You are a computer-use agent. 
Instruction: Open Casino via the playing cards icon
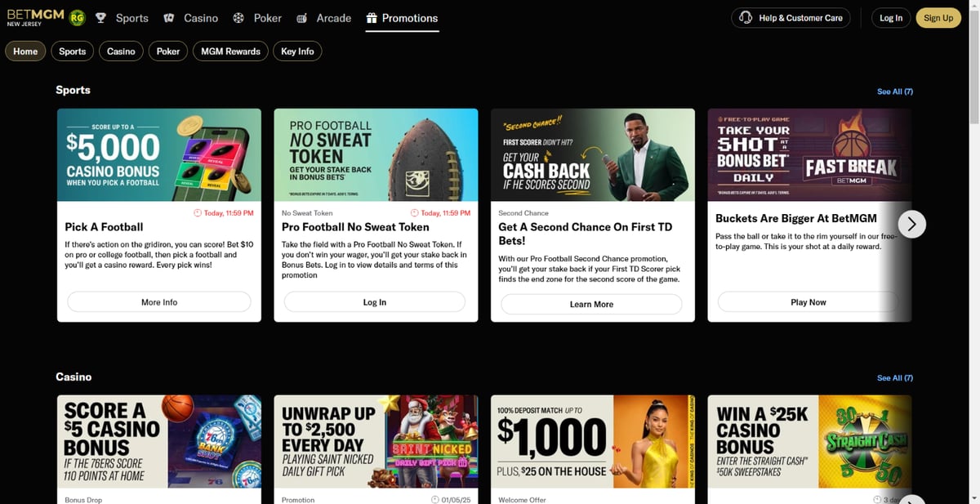(169, 18)
